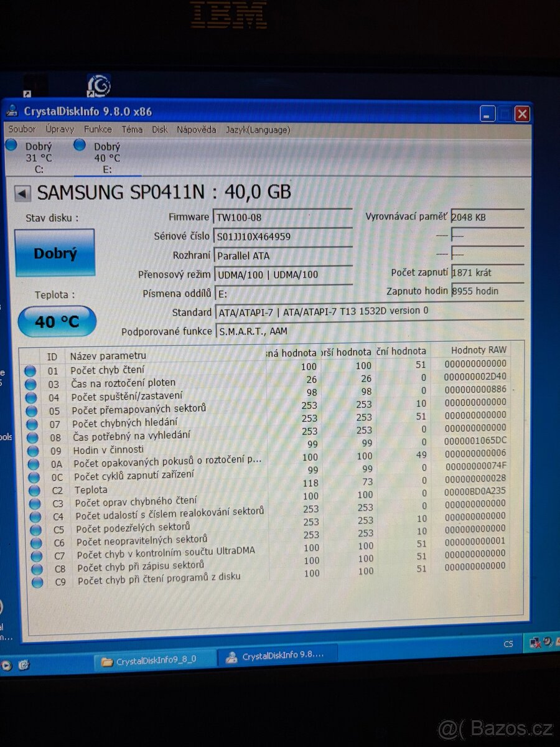560x747 pixels.
Task: Click status icon for Počet cyklů zapnutí zařízení
Action: pos(34,477)
